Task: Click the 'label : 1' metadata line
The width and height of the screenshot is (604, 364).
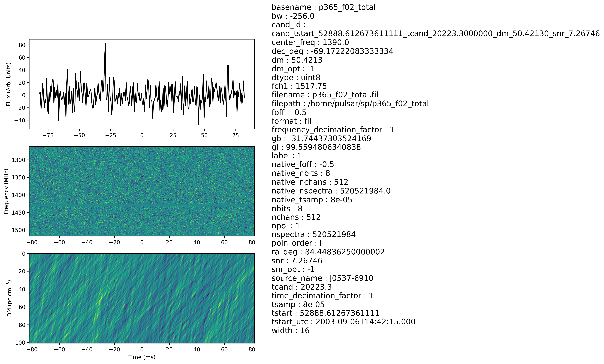Action: point(287,156)
